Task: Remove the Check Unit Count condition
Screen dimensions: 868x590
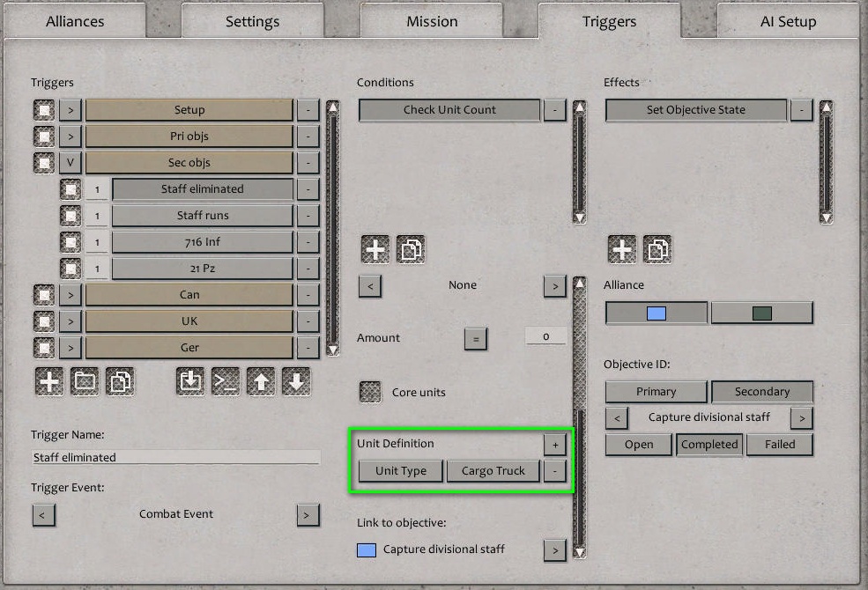Action: tap(554, 110)
